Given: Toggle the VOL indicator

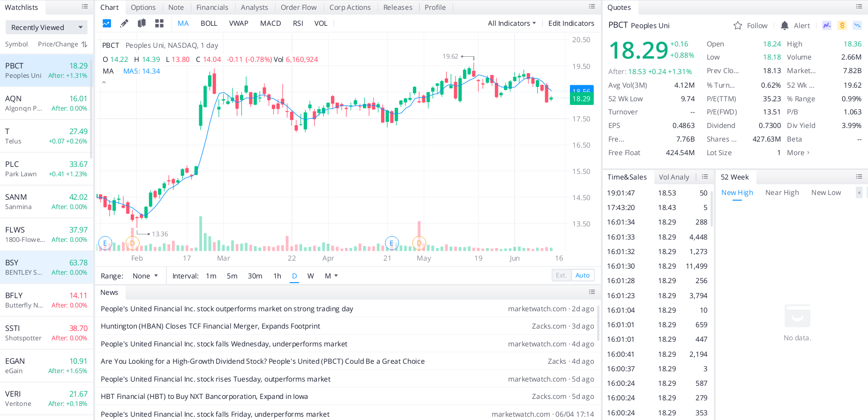Looking at the screenshot, I should pyautogui.click(x=321, y=23).
